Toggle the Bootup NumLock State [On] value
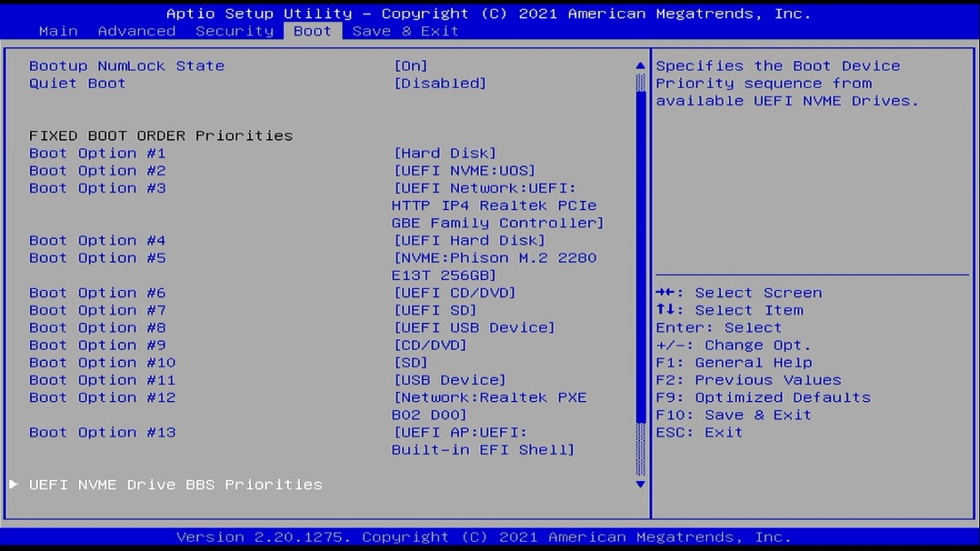Screen dimensions: 980x551 tap(410, 66)
